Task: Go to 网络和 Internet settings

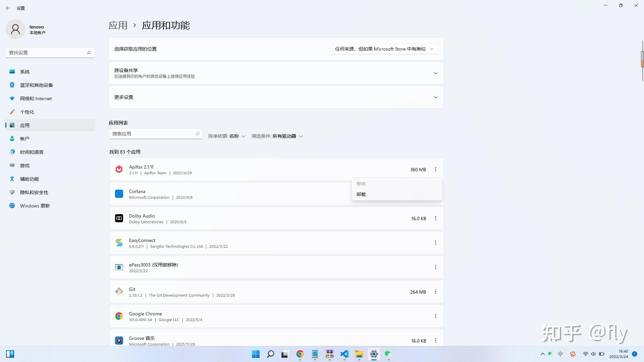Action: (x=50, y=99)
